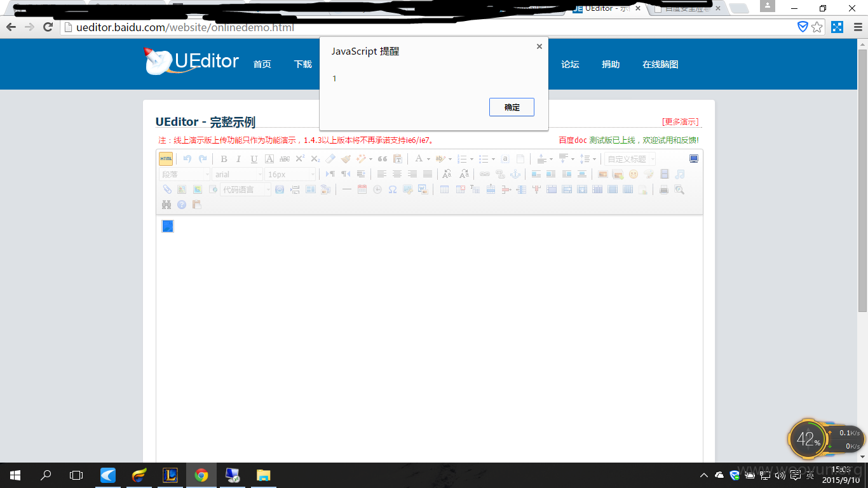The height and width of the screenshot is (488, 868).
Task: Open the unordered list style dropdown
Action: (493, 159)
